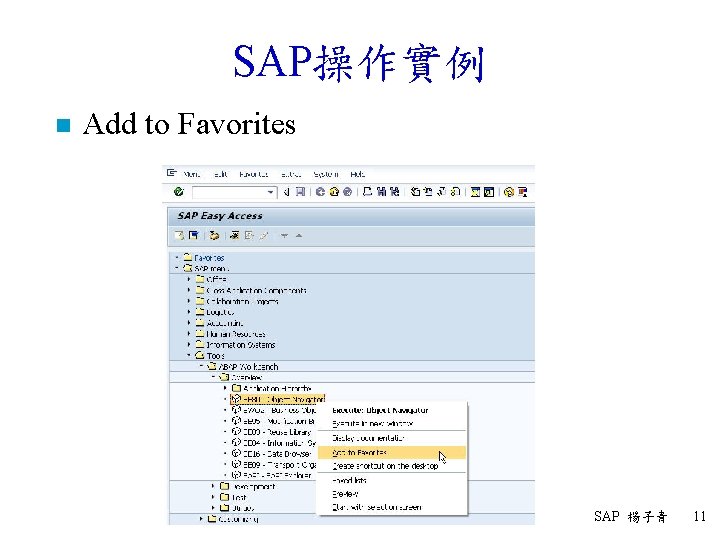This screenshot has width=720, height=540.
Task: Open the Menu item in menu bar
Action: [x=191, y=174]
